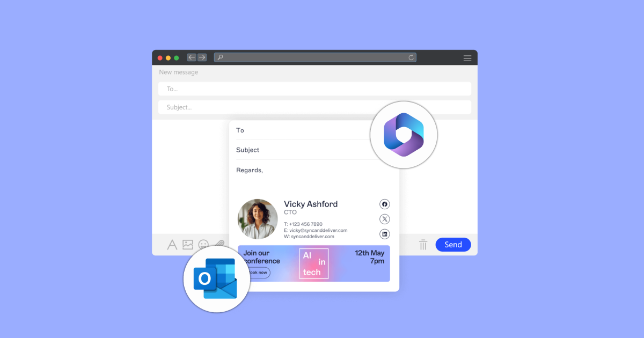Image resolution: width=644 pixels, height=338 pixels.
Task: Click the Microsoft 365 logo badge
Action: pyautogui.click(x=404, y=135)
